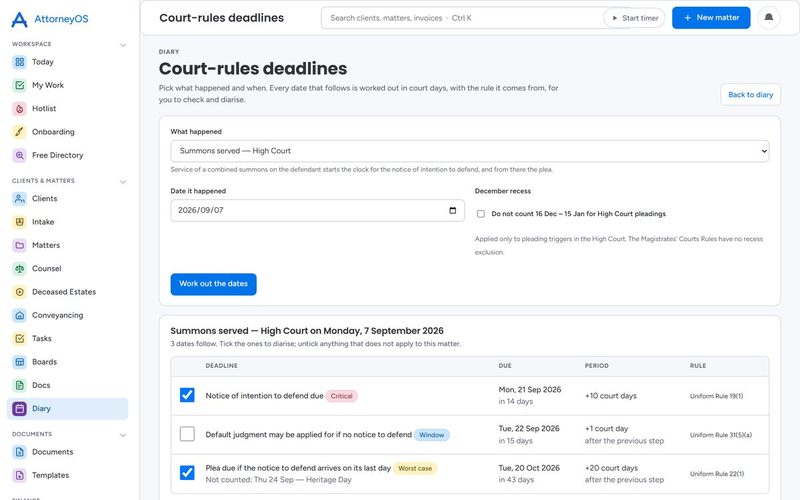
Task: Open Templates page
Action: tap(67, 476)
